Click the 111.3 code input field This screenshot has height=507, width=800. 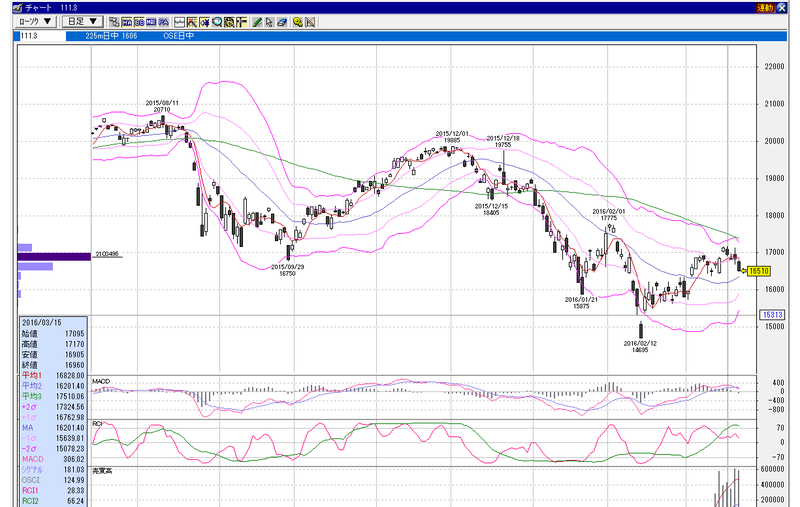click(x=42, y=36)
